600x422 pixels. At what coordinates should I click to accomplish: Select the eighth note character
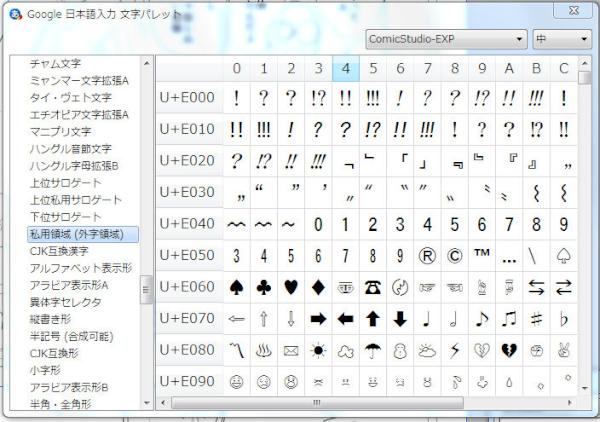[482, 319]
